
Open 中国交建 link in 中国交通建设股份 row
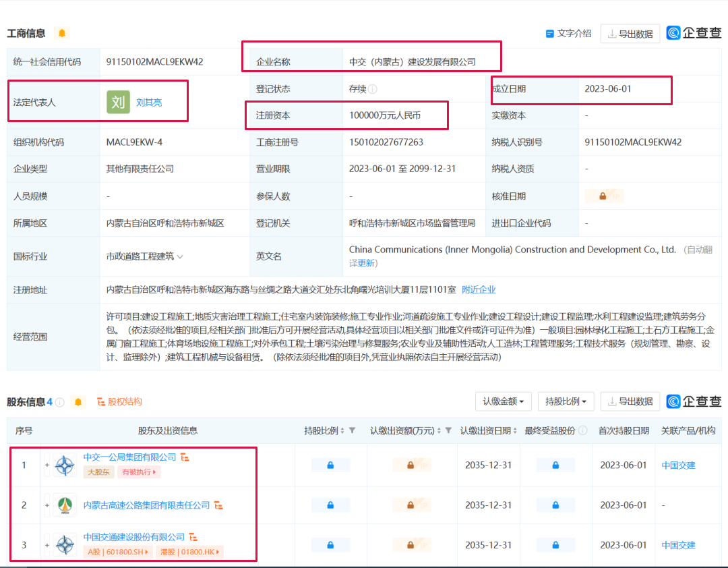pos(678,545)
